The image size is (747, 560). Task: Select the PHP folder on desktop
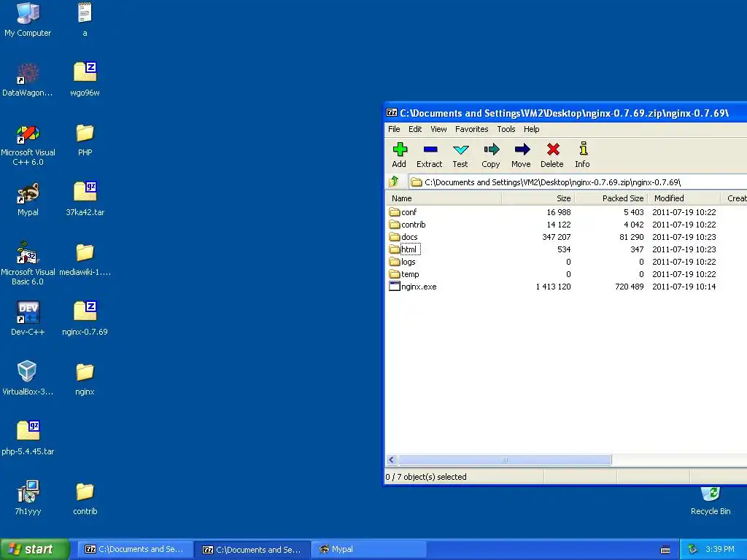tap(85, 139)
